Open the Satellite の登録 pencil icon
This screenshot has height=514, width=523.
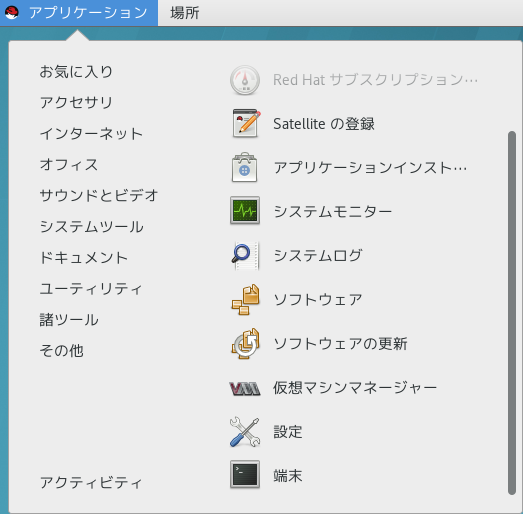[245, 124]
